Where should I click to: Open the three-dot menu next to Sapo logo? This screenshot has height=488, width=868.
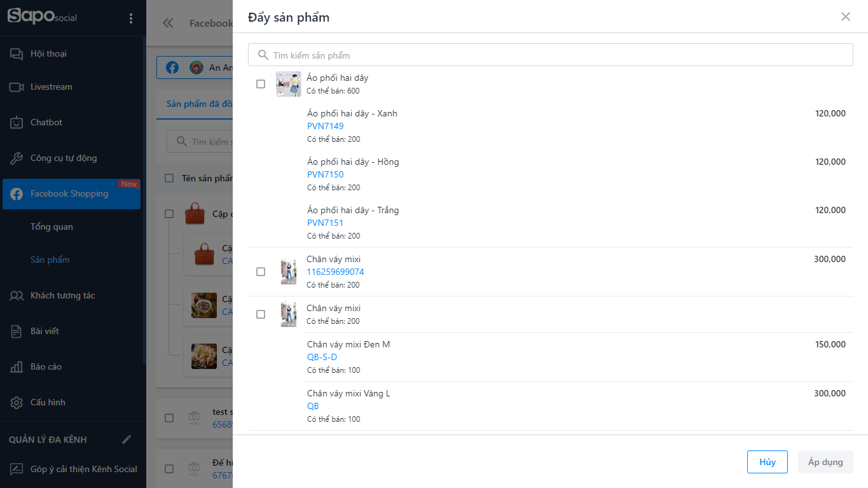131,18
